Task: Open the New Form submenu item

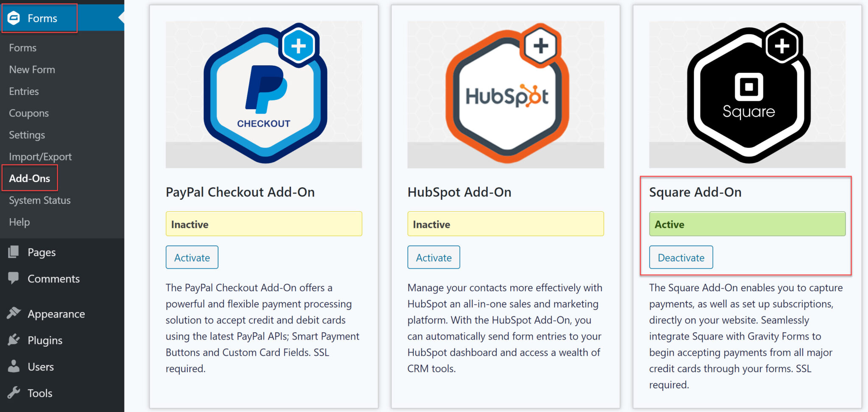Action: (x=32, y=69)
